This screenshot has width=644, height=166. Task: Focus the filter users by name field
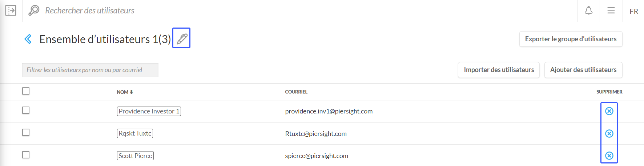tap(90, 70)
